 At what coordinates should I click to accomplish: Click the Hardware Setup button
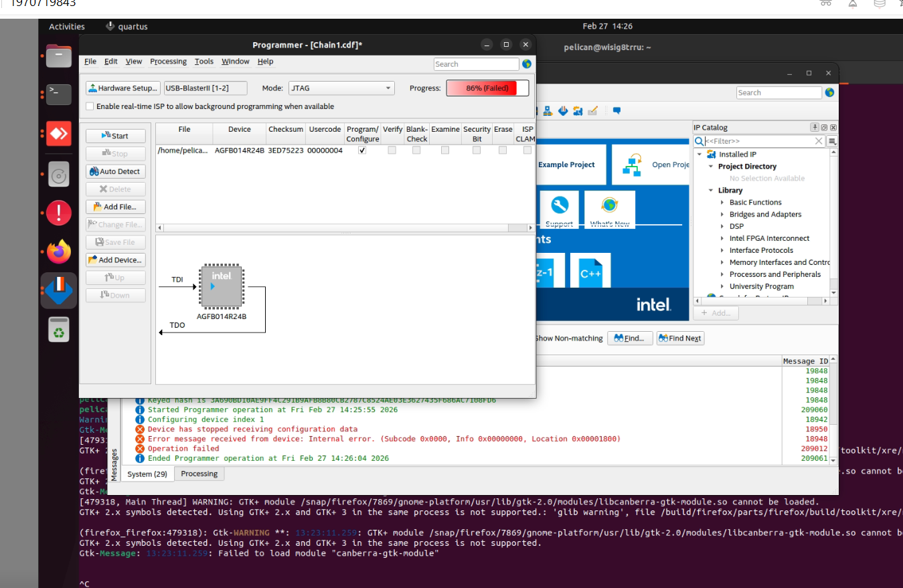123,88
